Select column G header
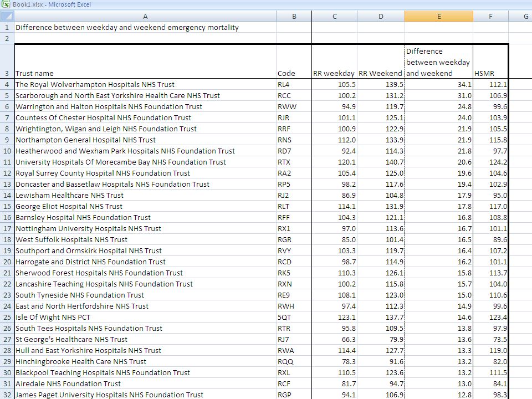Screen dimensions: 532x399 [x=520, y=16]
